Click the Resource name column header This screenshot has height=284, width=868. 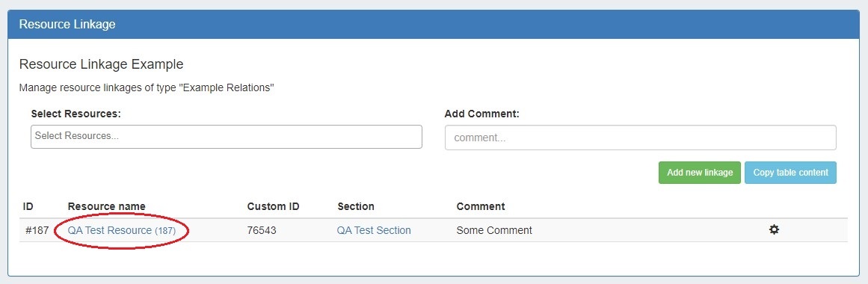pyautogui.click(x=107, y=206)
